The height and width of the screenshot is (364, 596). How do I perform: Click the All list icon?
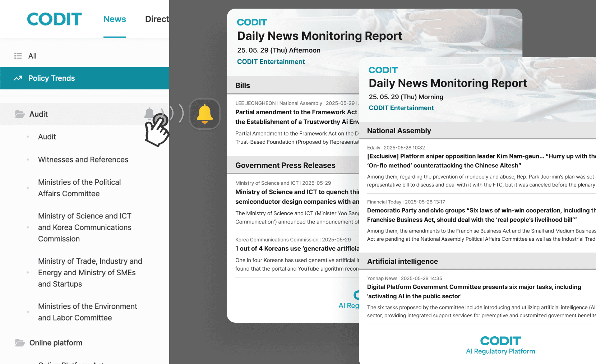tap(18, 56)
